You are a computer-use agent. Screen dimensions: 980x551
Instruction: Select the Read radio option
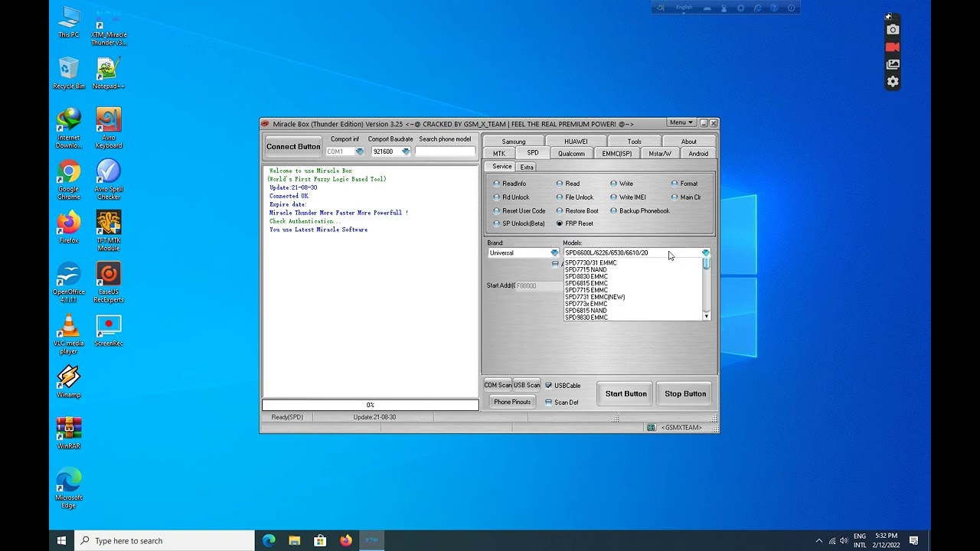pos(568,184)
